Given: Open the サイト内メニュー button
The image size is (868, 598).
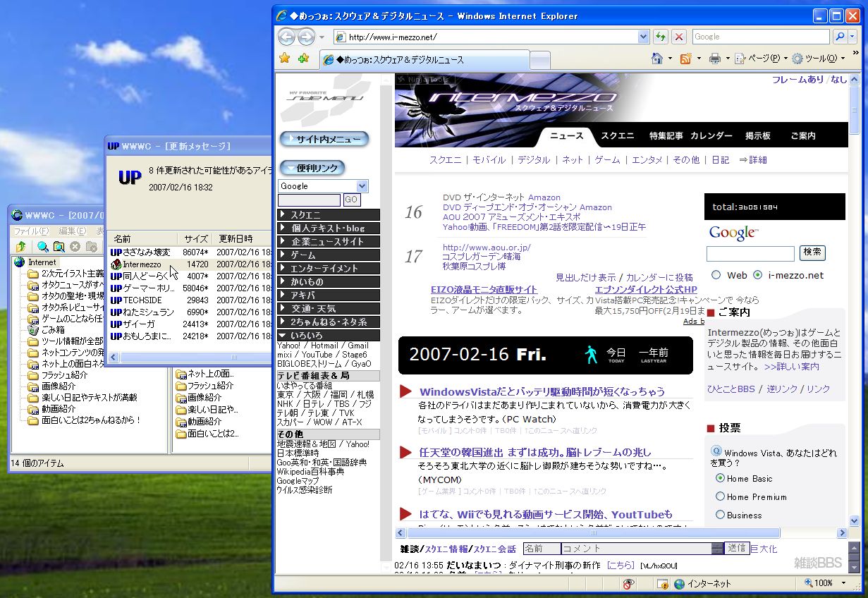Looking at the screenshot, I should [x=324, y=139].
